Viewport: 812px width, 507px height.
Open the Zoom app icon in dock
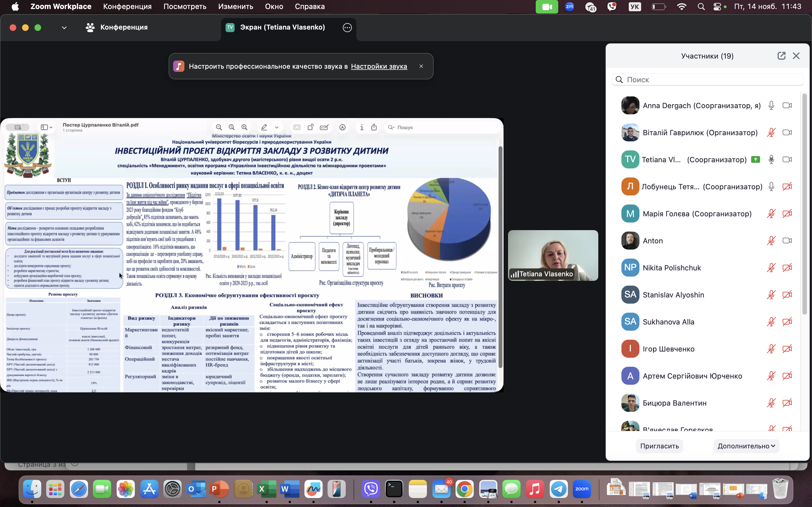click(x=582, y=489)
